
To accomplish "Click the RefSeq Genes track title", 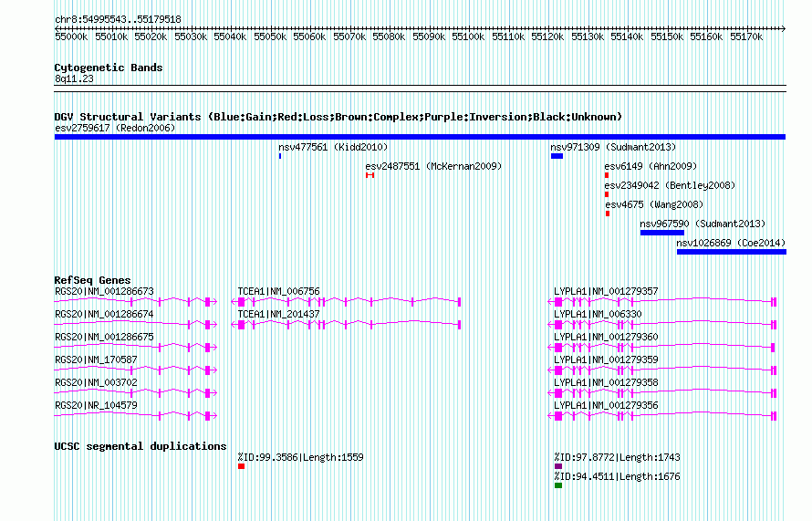I will pos(92,280).
